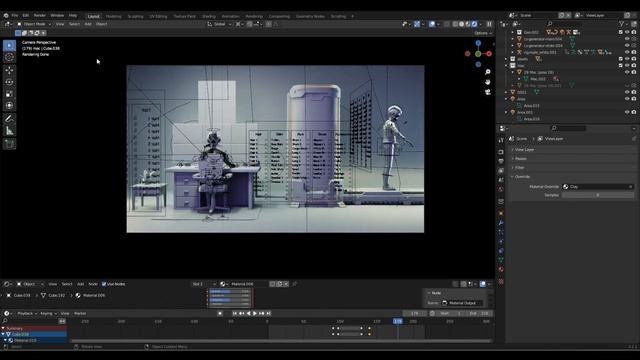Switch to the Compositing workspace tab
This screenshot has width=640, height=360.
280,16
